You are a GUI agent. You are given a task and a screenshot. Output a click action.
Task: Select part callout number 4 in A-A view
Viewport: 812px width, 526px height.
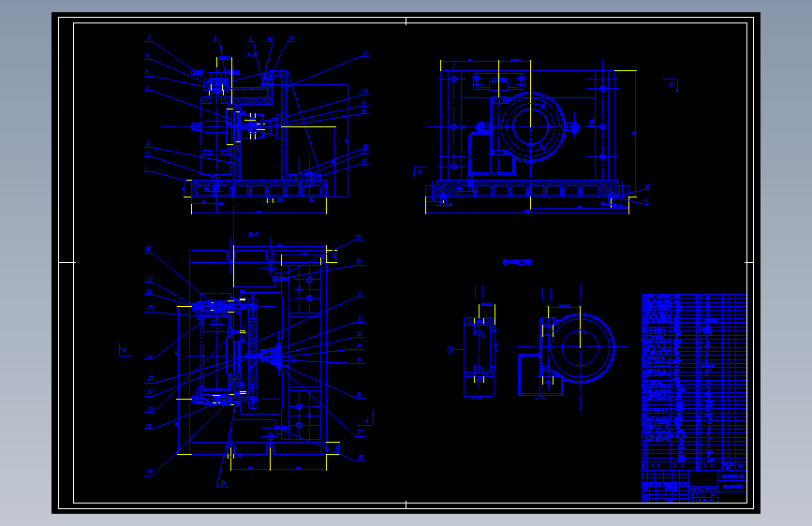pyautogui.click(x=147, y=88)
